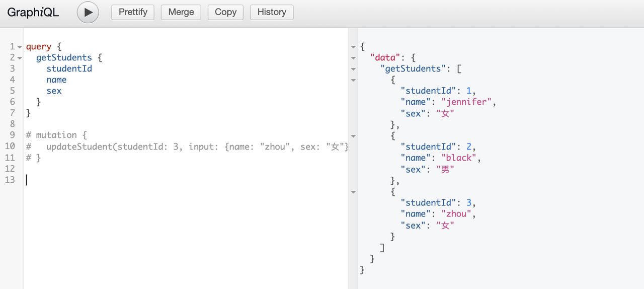Click the Prettify button

tap(133, 12)
